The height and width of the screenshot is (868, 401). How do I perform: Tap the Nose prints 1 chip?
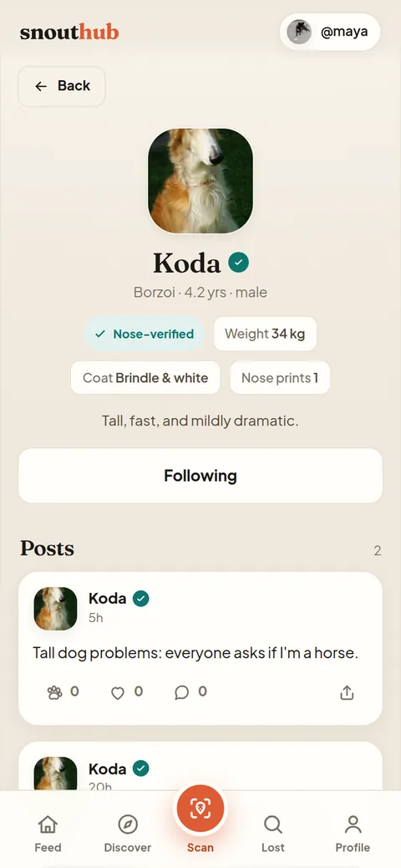tap(280, 378)
